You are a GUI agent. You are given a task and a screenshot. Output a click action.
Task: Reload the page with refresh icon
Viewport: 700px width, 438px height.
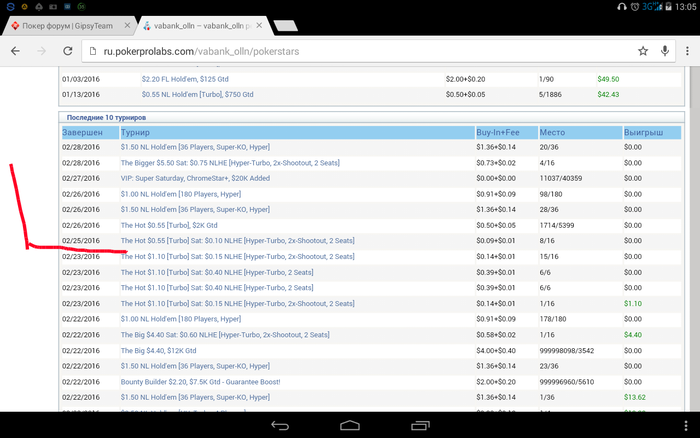click(67, 51)
